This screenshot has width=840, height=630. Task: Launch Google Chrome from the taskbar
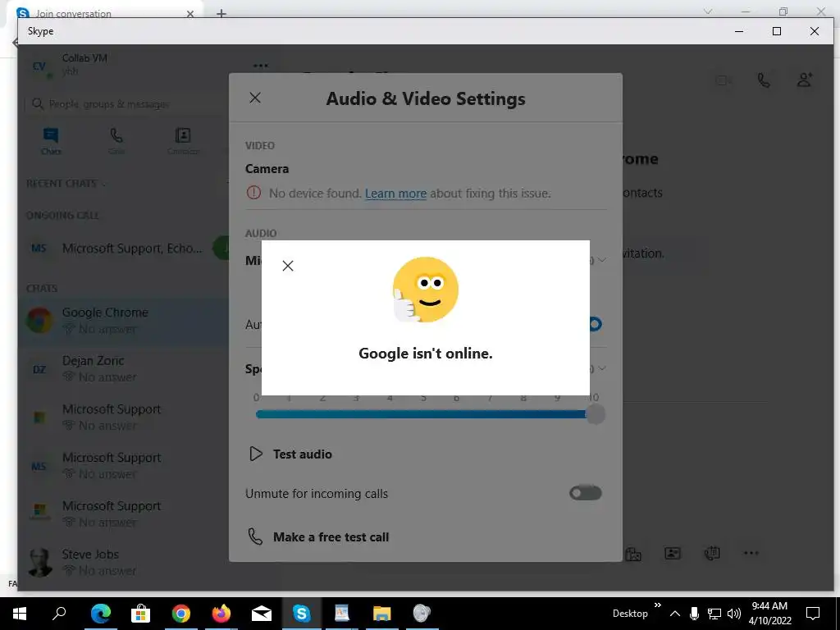181,614
